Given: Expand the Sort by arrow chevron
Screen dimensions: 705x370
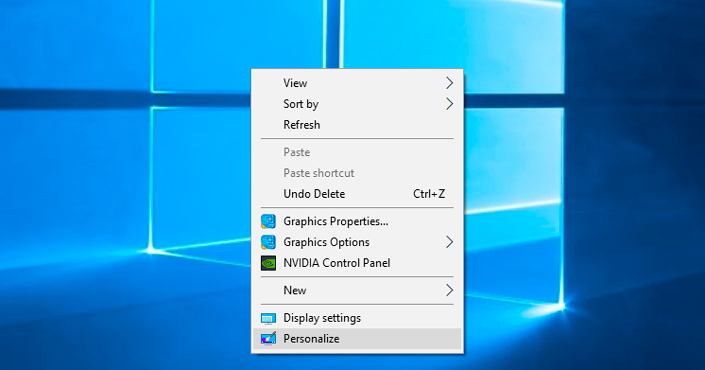Looking at the screenshot, I should tap(449, 104).
